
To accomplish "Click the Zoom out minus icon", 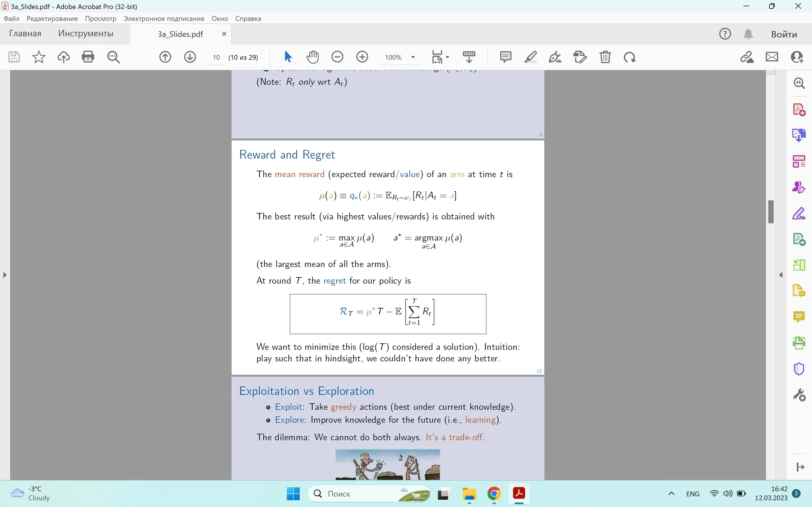I will coord(337,57).
